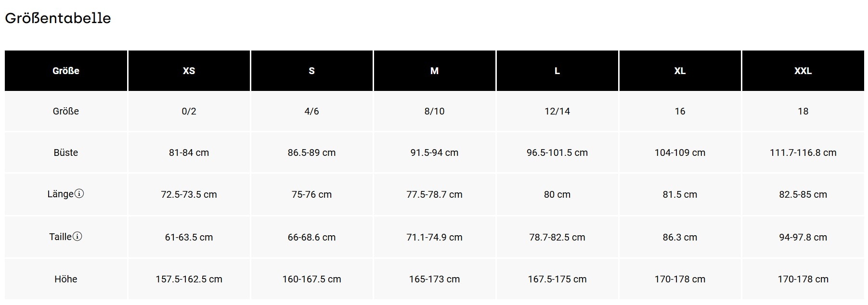Click the info icon next to Länge
This screenshot has height=305, width=868.
click(x=79, y=194)
